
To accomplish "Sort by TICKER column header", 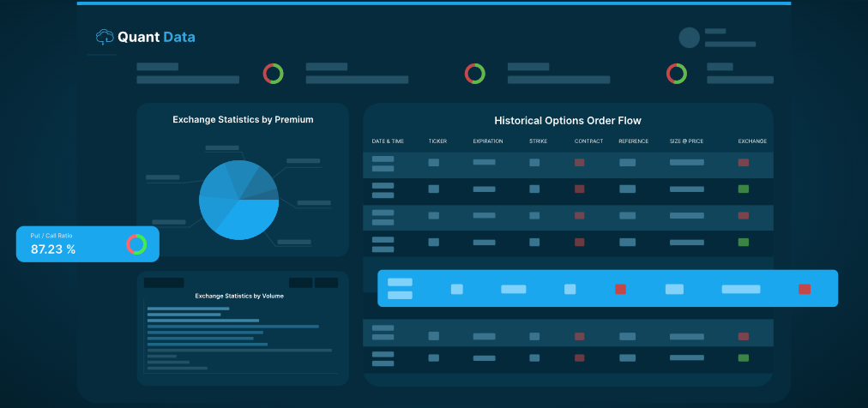I will [x=437, y=141].
